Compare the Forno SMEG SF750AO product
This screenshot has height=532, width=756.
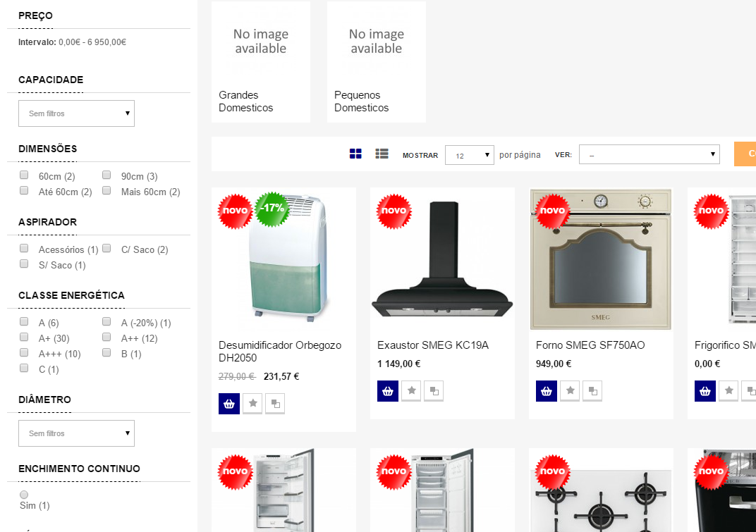point(592,391)
